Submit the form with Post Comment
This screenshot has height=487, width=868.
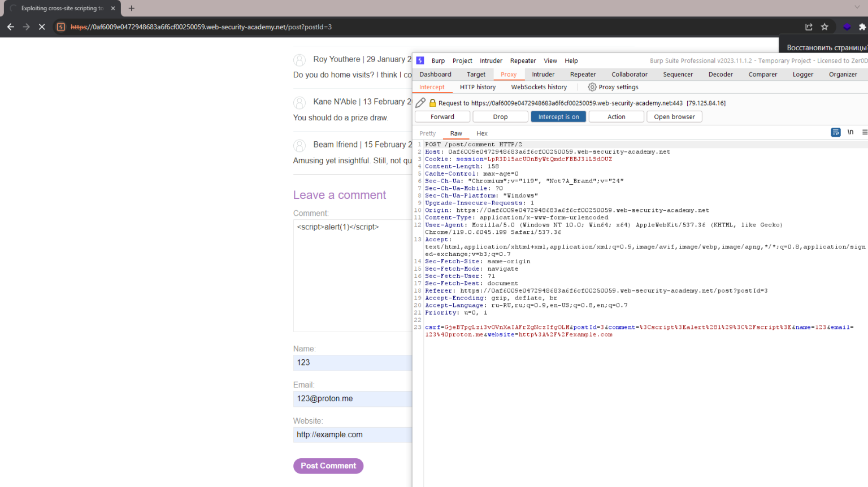tap(328, 466)
